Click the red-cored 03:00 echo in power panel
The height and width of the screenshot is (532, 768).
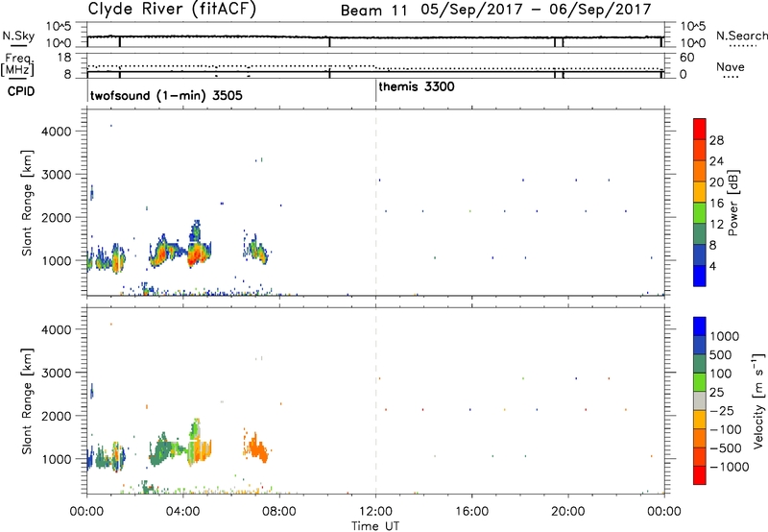[x=160, y=253]
